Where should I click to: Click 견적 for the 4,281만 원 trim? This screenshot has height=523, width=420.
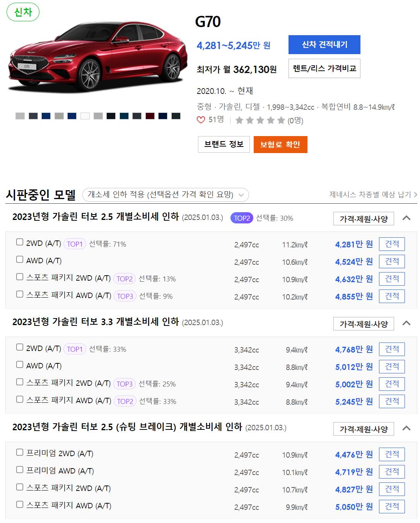(392, 244)
